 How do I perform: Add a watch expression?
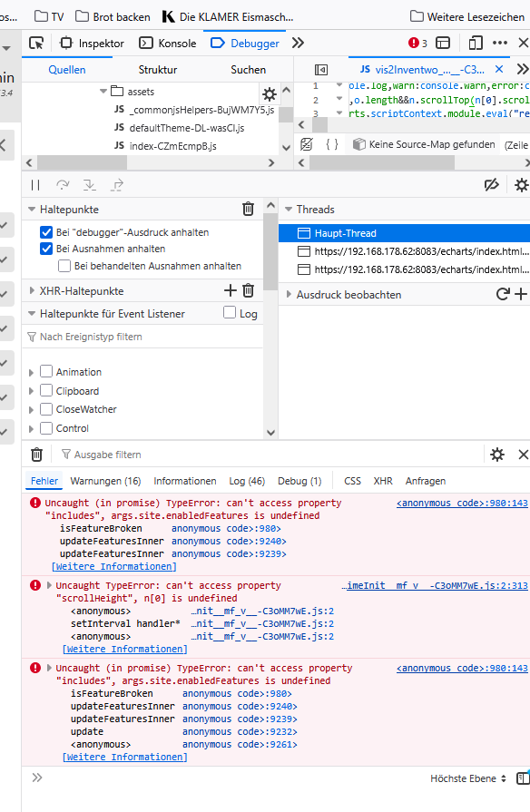pos(521,294)
